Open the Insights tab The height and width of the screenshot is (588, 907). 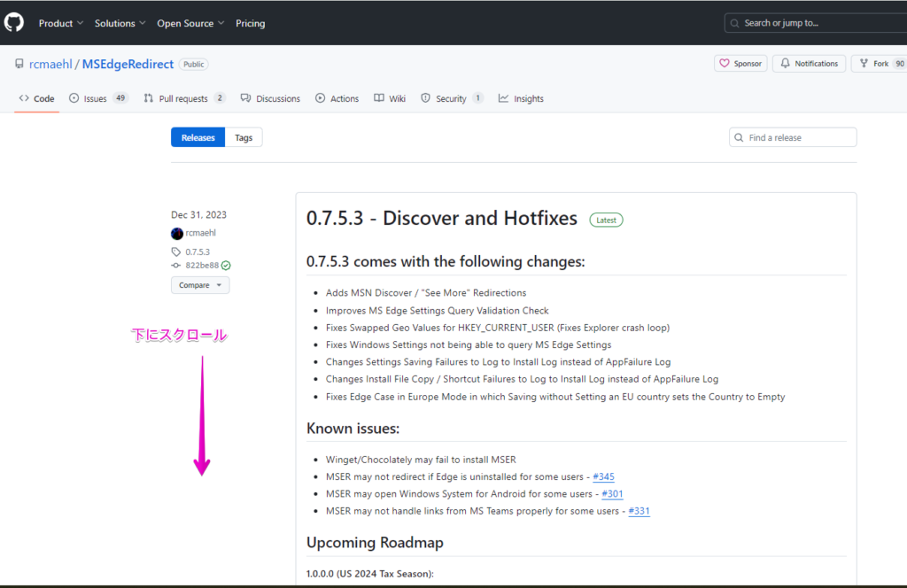521,98
